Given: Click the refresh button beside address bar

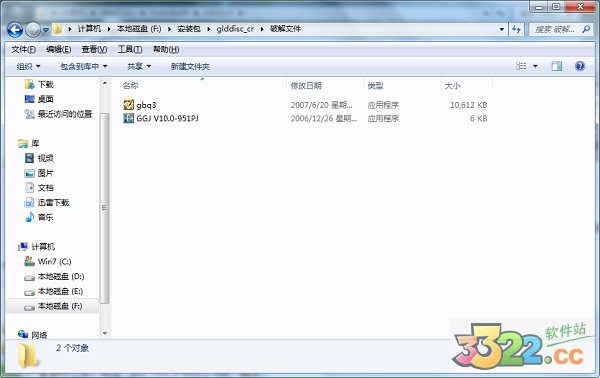Looking at the screenshot, I should click(517, 29).
